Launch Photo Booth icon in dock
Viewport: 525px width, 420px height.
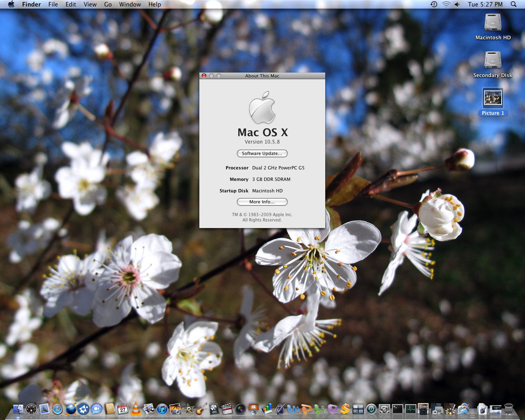pyautogui.click(x=423, y=409)
